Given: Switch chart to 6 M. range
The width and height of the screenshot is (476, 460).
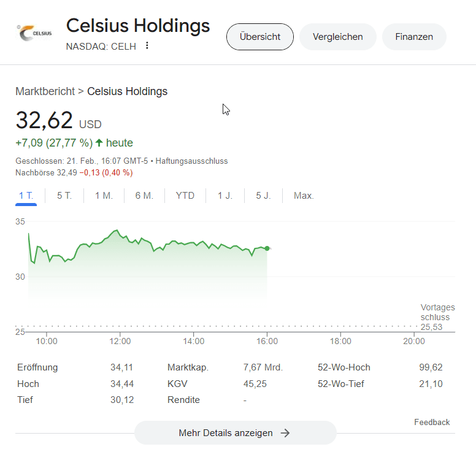Looking at the screenshot, I should click(x=144, y=196).
